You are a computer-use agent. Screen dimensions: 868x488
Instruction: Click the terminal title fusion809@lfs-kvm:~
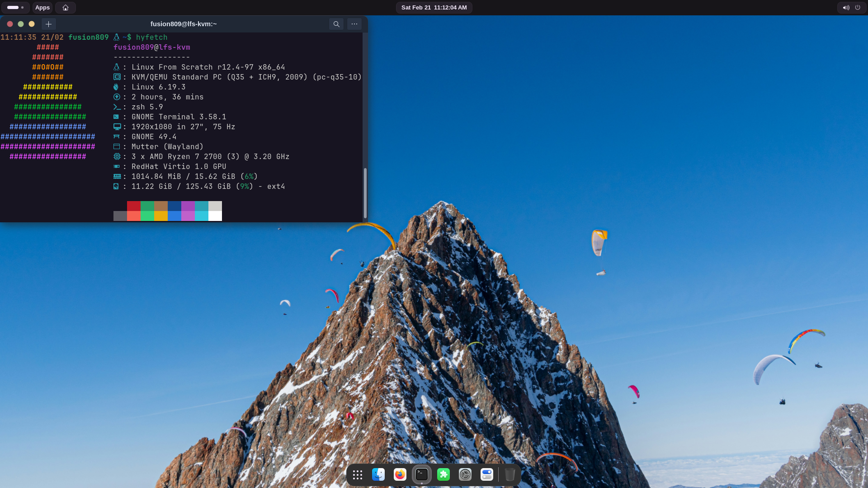(x=184, y=24)
